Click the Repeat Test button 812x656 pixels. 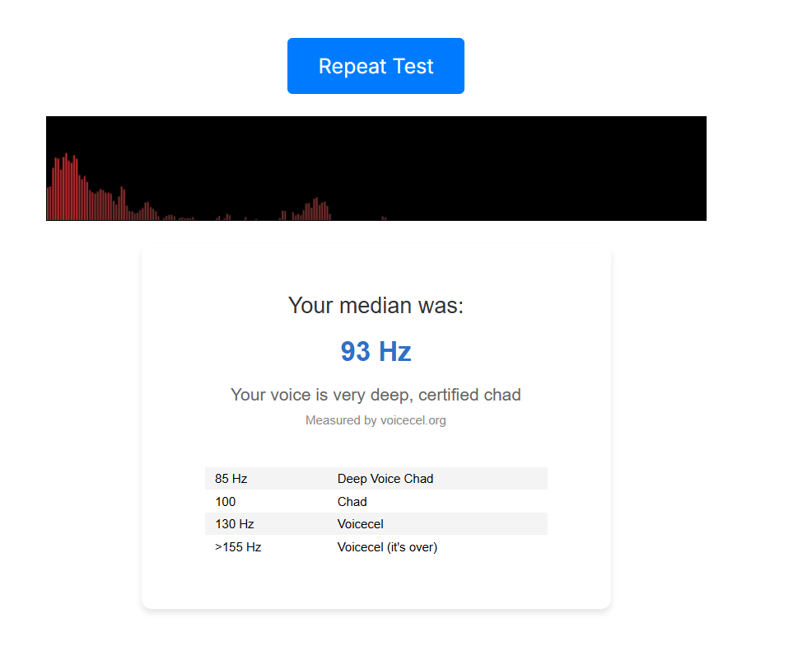[x=376, y=66]
